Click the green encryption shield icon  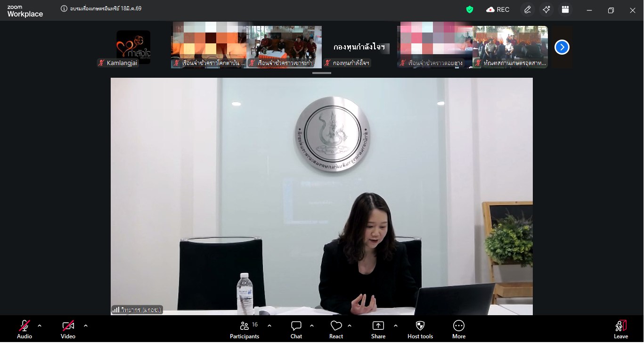[469, 9]
